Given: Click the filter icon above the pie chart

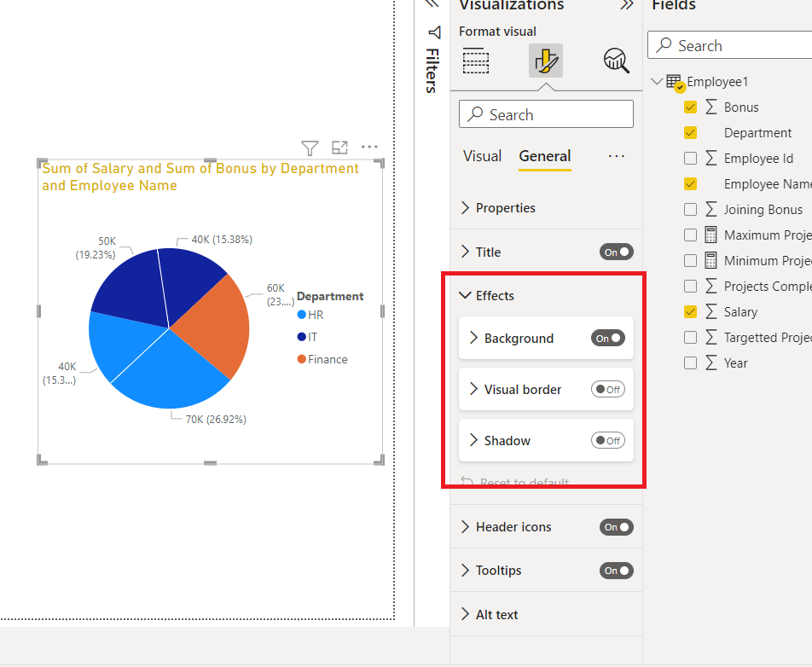Looking at the screenshot, I should tap(310, 148).
